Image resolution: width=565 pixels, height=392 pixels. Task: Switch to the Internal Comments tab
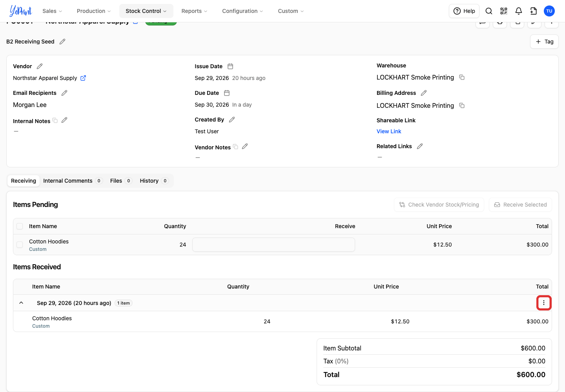73,181
